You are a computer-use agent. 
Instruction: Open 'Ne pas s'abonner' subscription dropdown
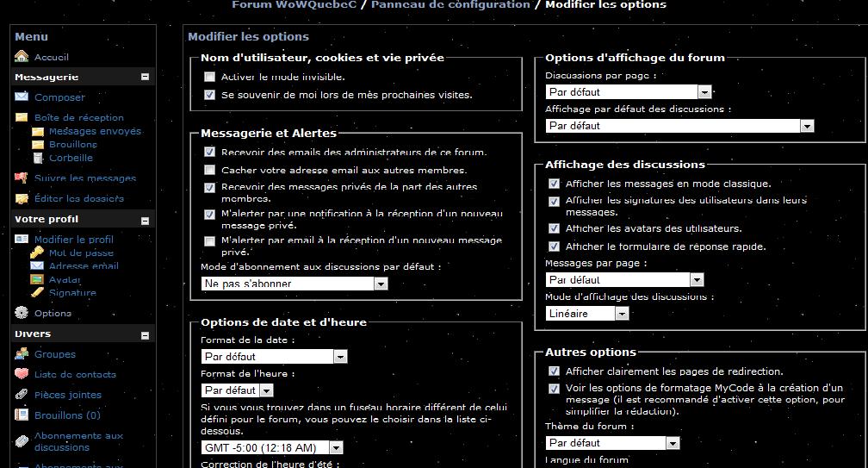coord(294,284)
